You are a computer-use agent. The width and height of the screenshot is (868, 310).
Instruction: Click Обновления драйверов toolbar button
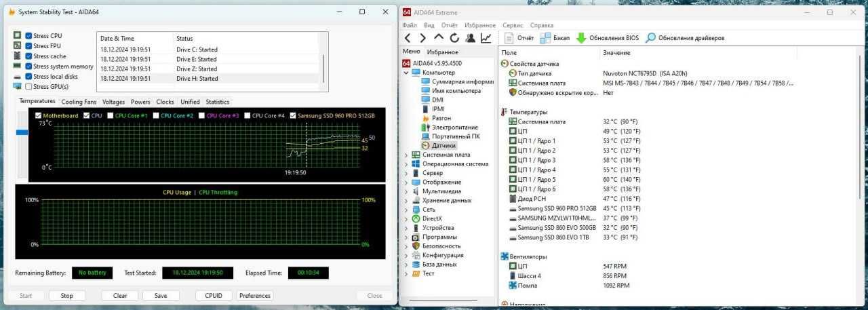click(685, 38)
